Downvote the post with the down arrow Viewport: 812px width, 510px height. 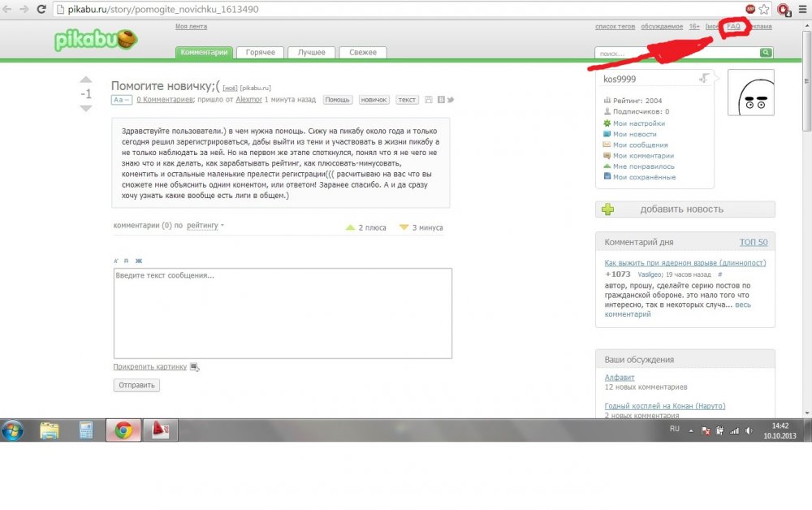(x=86, y=108)
